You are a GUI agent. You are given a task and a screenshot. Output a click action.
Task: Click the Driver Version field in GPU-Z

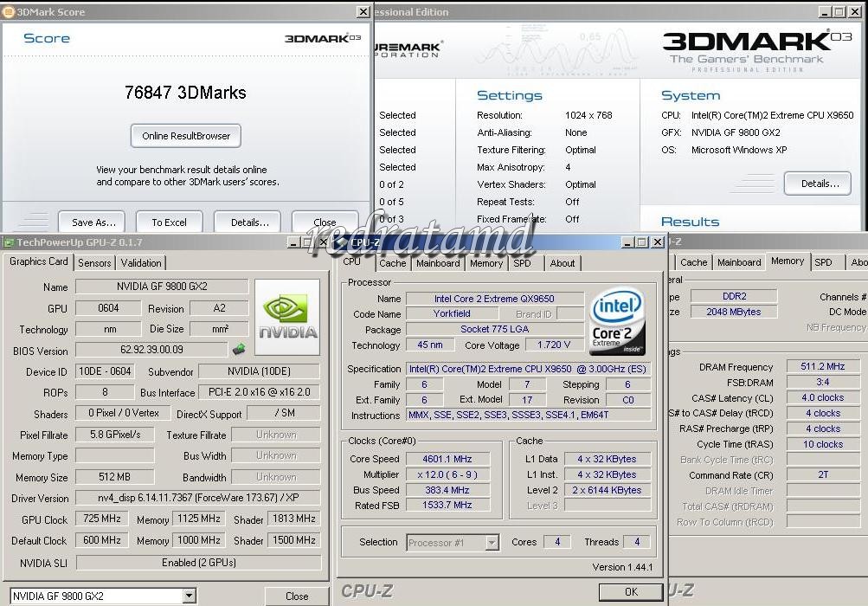click(197, 498)
